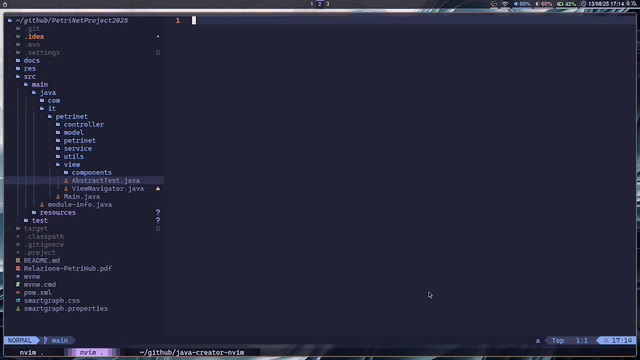Click icon beside mvnw.cmd
The image size is (640, 360).
18,284
